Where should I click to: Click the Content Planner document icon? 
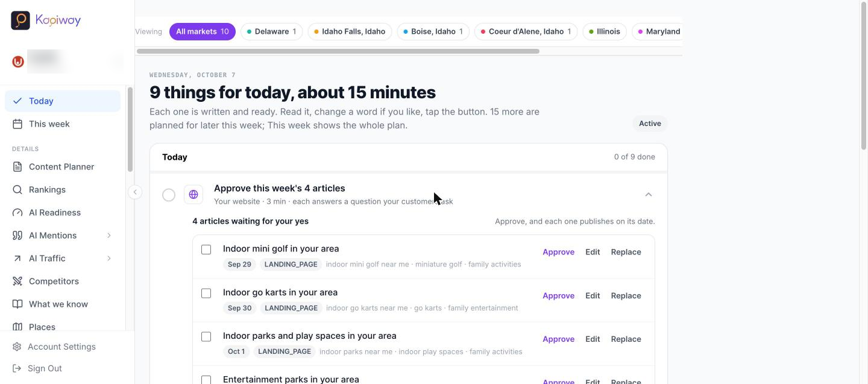(x=17, y=166)
